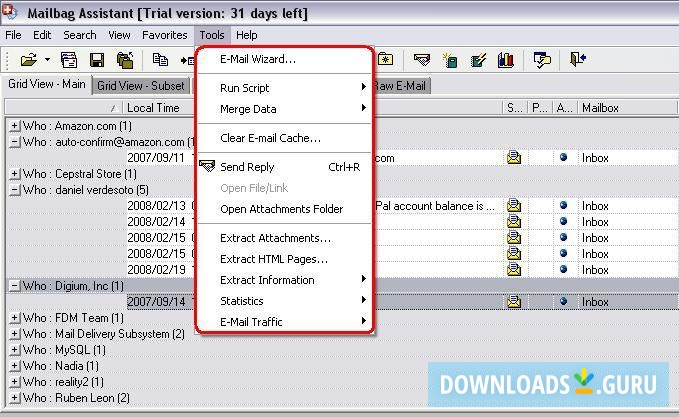
Task: Click blue globe icon in 2007/09/11 row
Action: coord(563,157)
